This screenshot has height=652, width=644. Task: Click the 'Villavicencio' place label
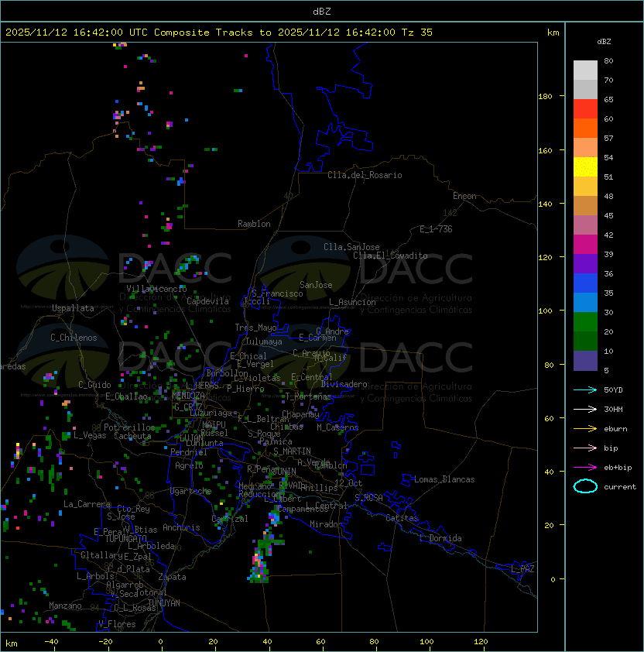pos(156,289)
